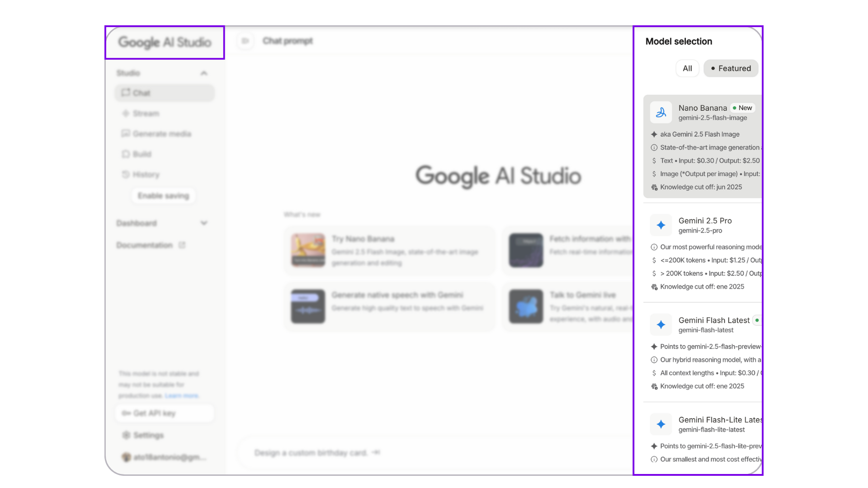Open the History item in sidebar

tap(146, 174)
